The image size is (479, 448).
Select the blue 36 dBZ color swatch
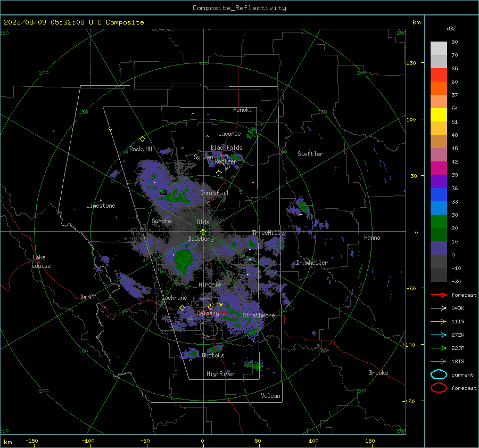[x=439, y=194]
